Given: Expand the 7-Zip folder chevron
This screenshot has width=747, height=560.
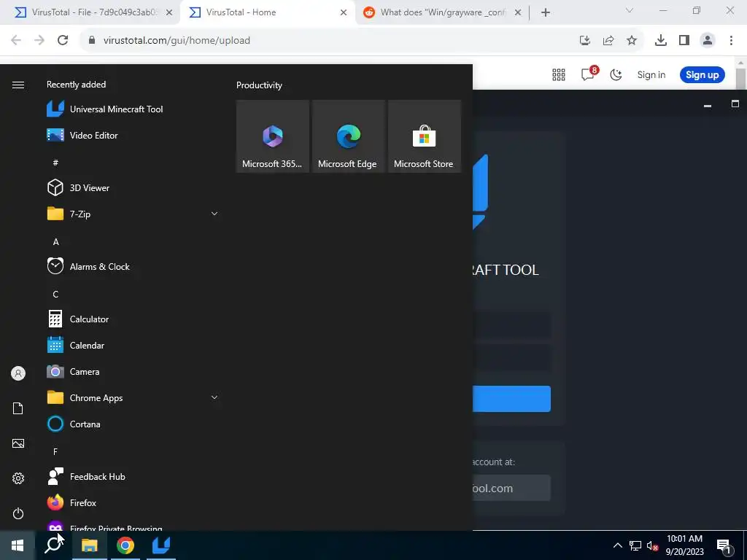Looking at the screenshot, I should [x=214, y=214].
